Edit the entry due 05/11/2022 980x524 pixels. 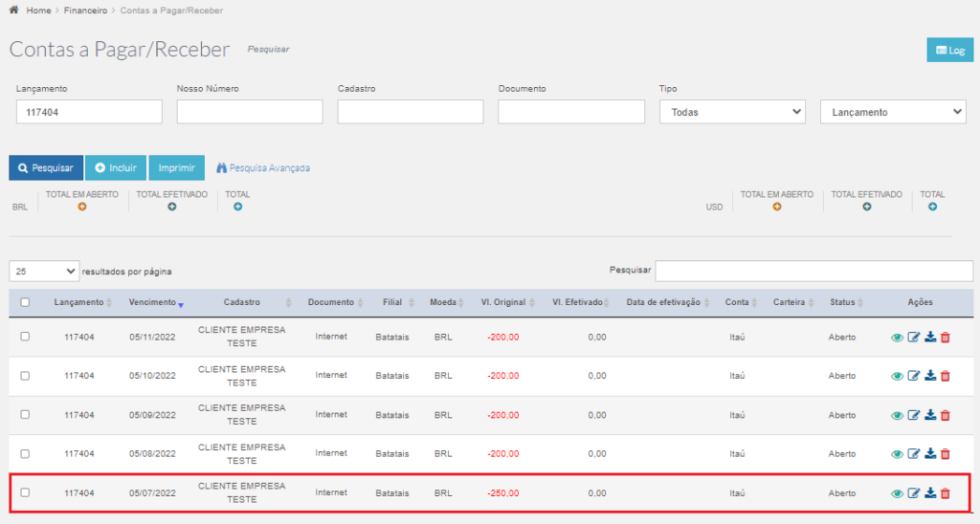point(914,338)
